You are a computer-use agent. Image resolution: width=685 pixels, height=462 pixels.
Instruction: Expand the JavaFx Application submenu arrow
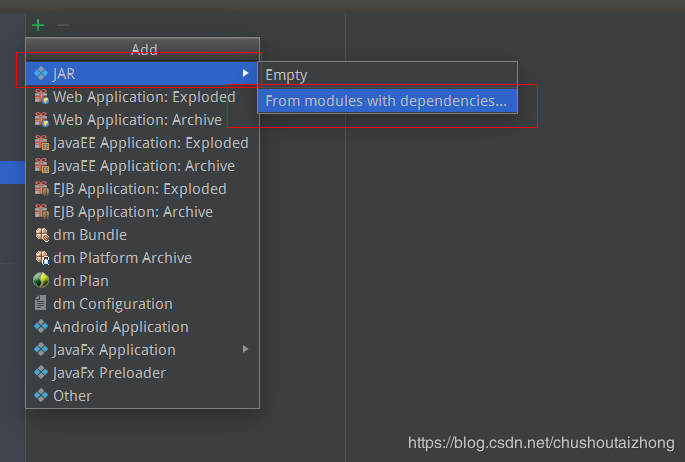click(246, 349)
